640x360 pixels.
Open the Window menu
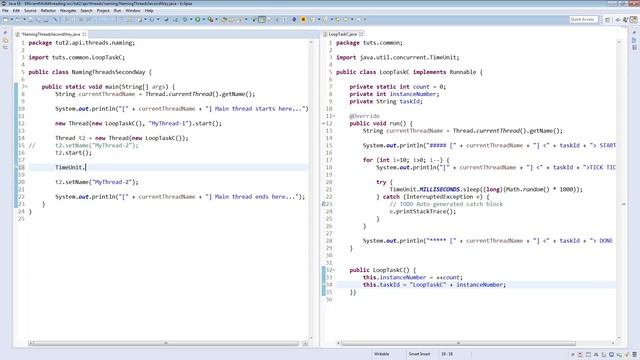[x=133, y=11]
